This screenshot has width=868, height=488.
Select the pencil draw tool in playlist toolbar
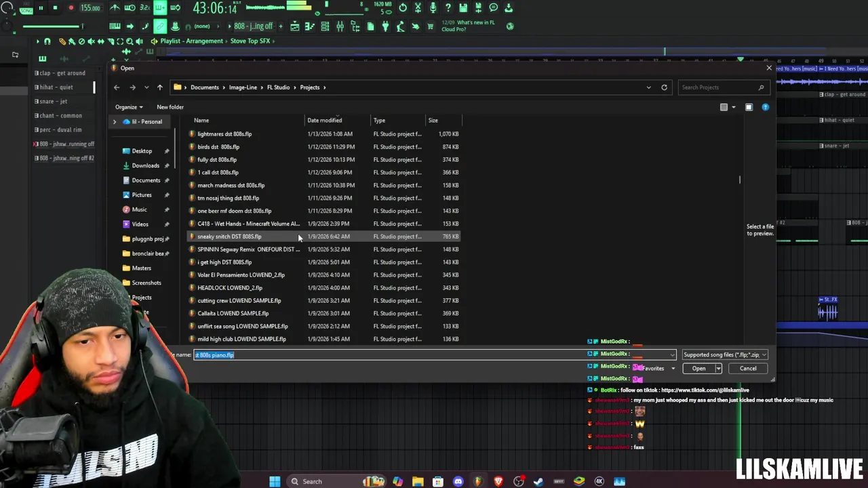coord(62,41)
